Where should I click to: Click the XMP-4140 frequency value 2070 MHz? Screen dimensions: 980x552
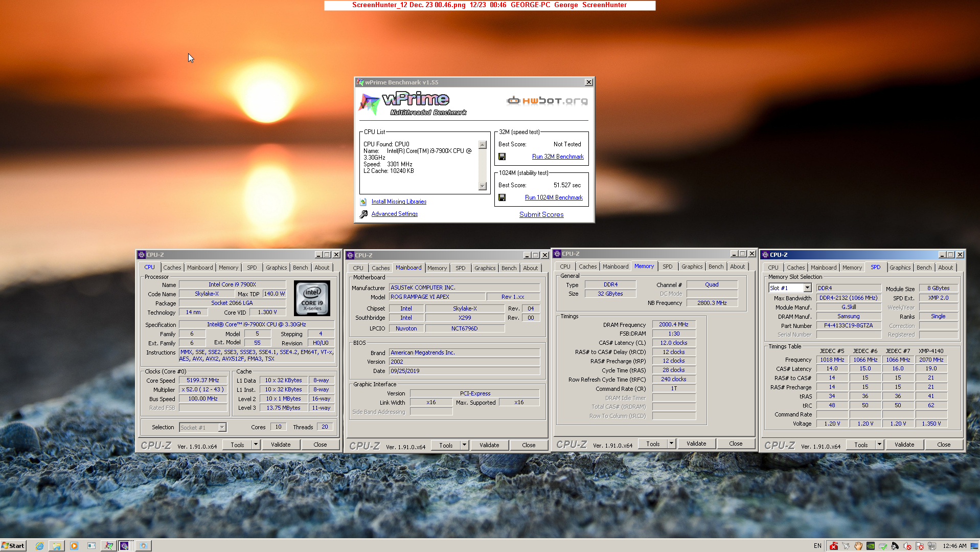coord(931,360)
